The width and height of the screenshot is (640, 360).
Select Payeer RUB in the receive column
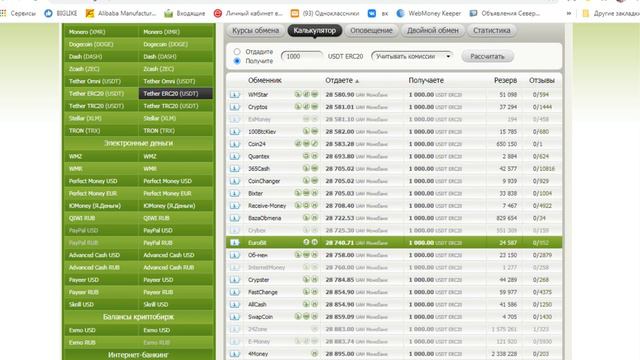pos(176,292)
